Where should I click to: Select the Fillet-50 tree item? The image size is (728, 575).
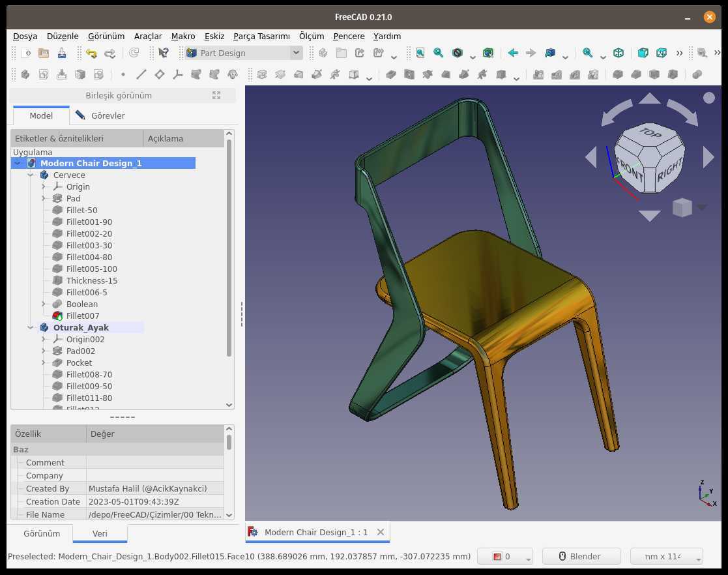pos(81,210)
